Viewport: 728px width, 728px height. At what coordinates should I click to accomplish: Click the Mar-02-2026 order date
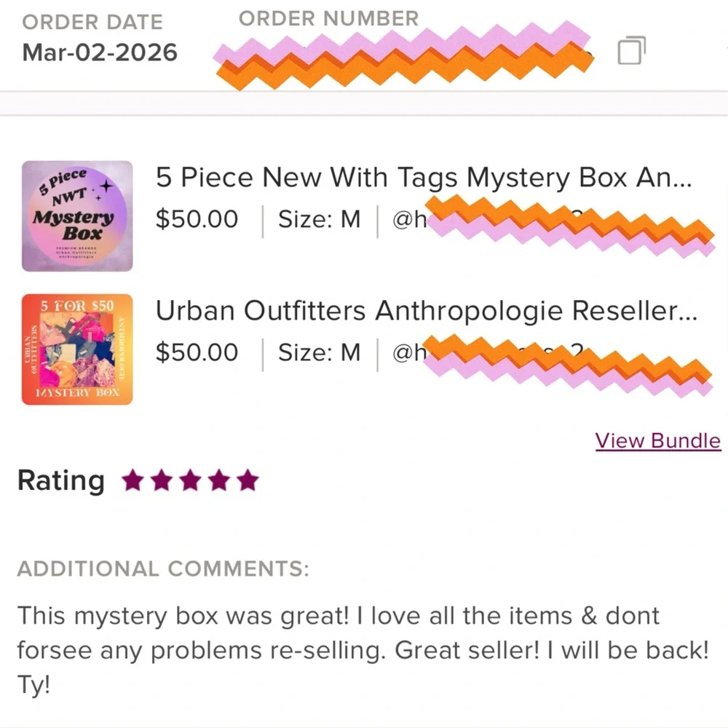coord(100,53)
